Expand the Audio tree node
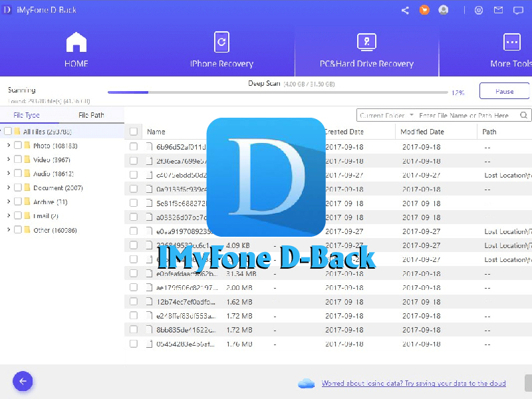 pyautogui.click(x=9, y=174)
